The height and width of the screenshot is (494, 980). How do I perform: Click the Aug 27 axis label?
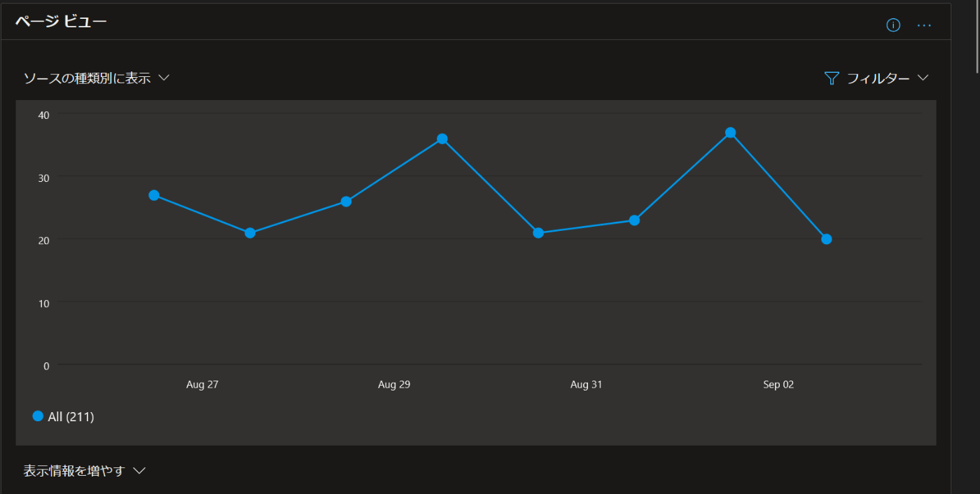(x=202, y=385)
